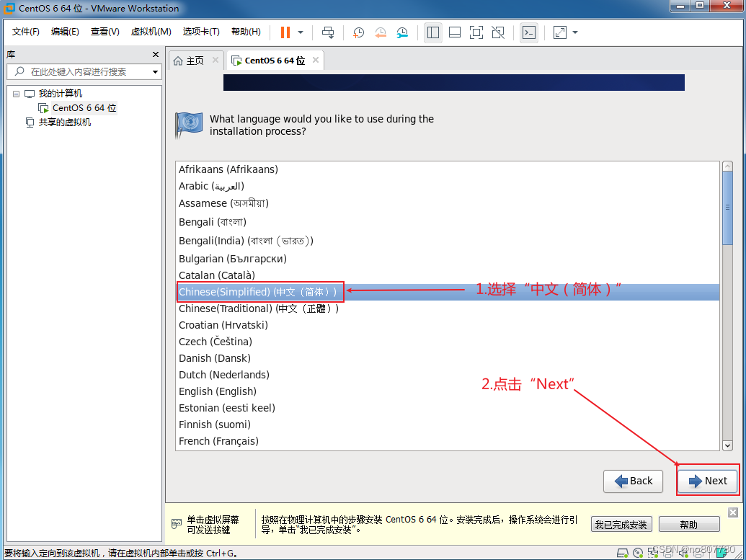The height and width of the screenshot is (560, 746).
Task: Click the hard disk status icon
Action: pos(622,553)
